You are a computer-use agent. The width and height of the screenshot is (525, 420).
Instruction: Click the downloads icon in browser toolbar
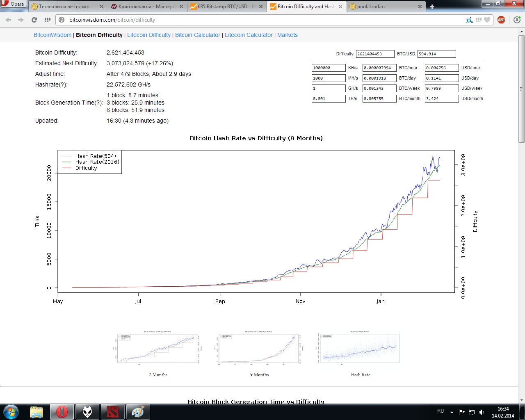[x=517, y=20]
